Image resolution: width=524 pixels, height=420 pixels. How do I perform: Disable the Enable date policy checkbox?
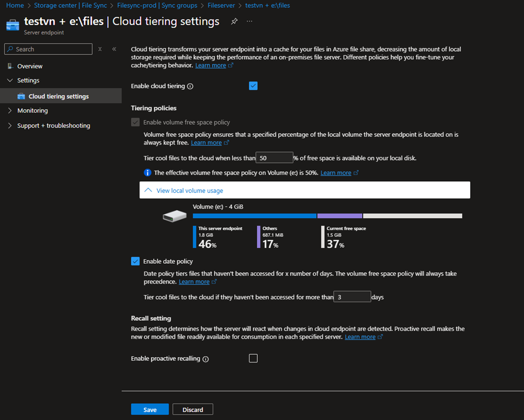[135, 261]
